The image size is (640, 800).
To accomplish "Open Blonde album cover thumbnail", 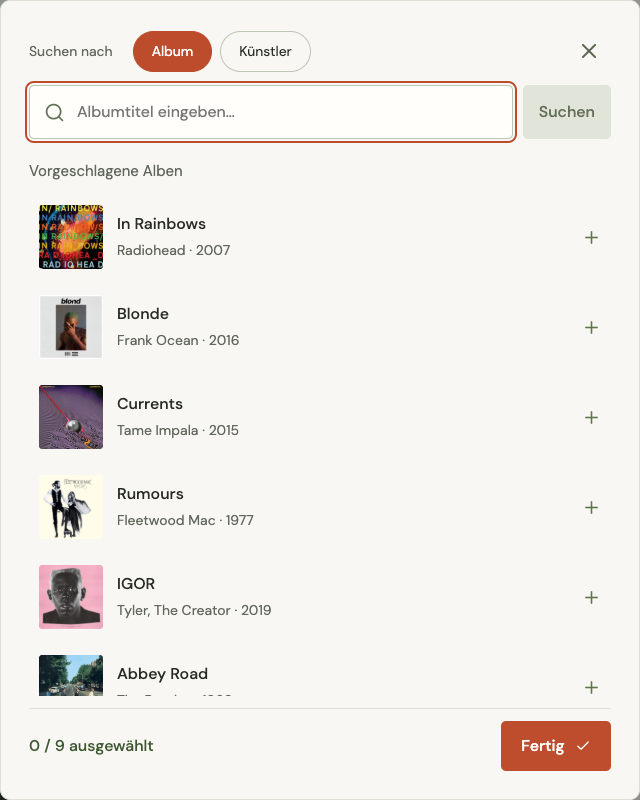I will 71,327.
